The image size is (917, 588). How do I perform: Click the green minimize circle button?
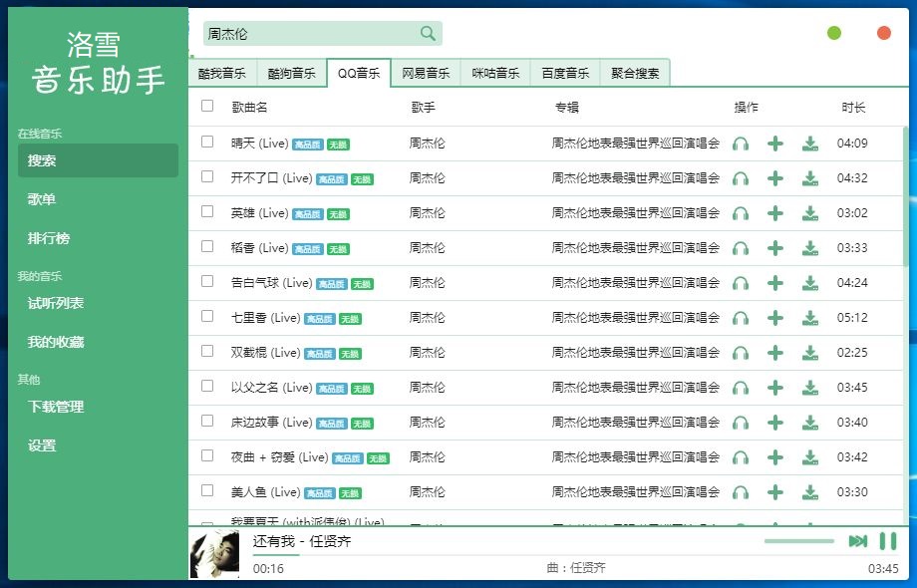(x=834, y=33)
